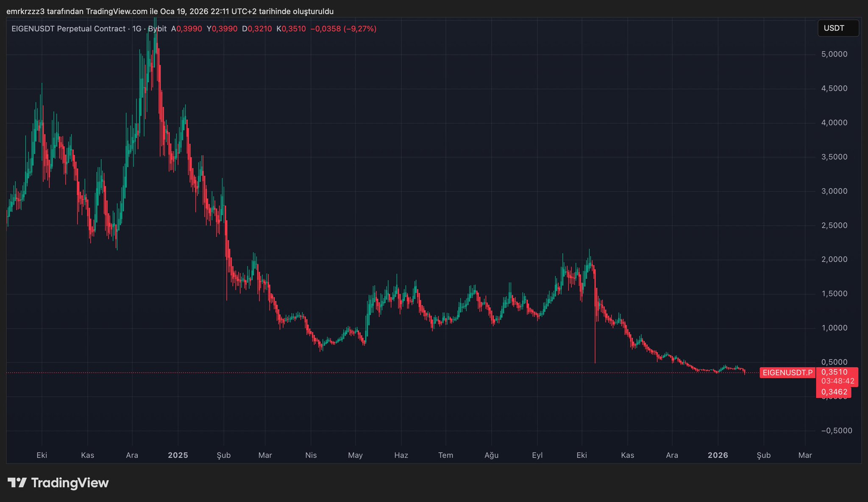
Task: Click the 2,0000 price scale label
Action: coord(834,259)
